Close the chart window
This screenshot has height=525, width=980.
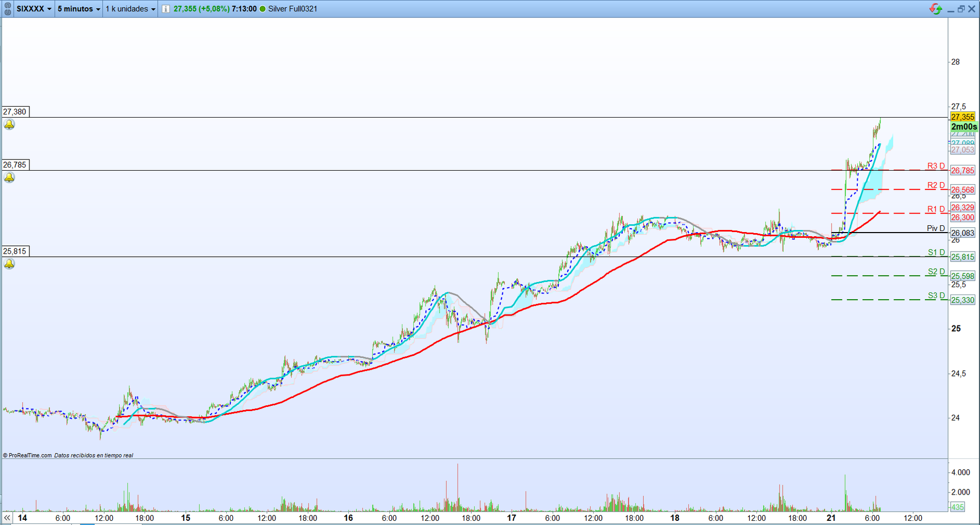pyautogui.click(x=972, y=9)
